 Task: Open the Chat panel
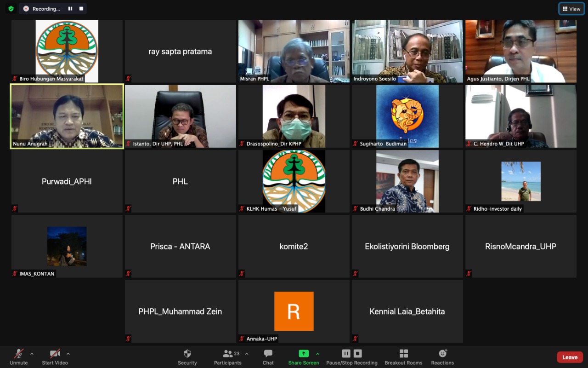point(268,356)
